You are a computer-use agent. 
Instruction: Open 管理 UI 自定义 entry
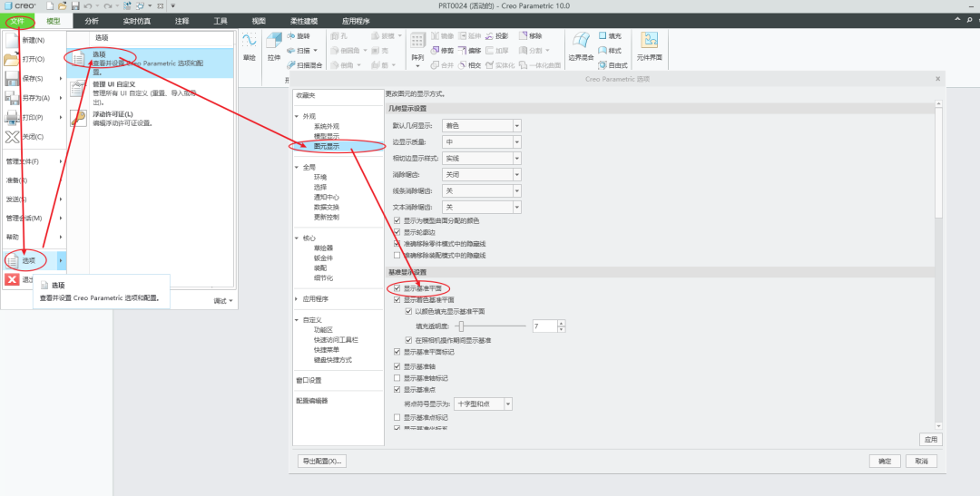coord(150,93)
